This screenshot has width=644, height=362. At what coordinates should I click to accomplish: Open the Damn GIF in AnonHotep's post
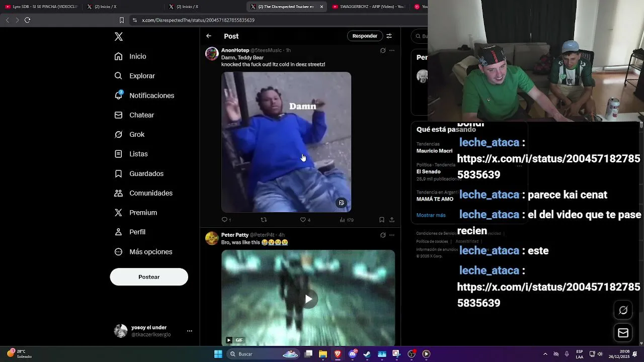click(286, 142)
